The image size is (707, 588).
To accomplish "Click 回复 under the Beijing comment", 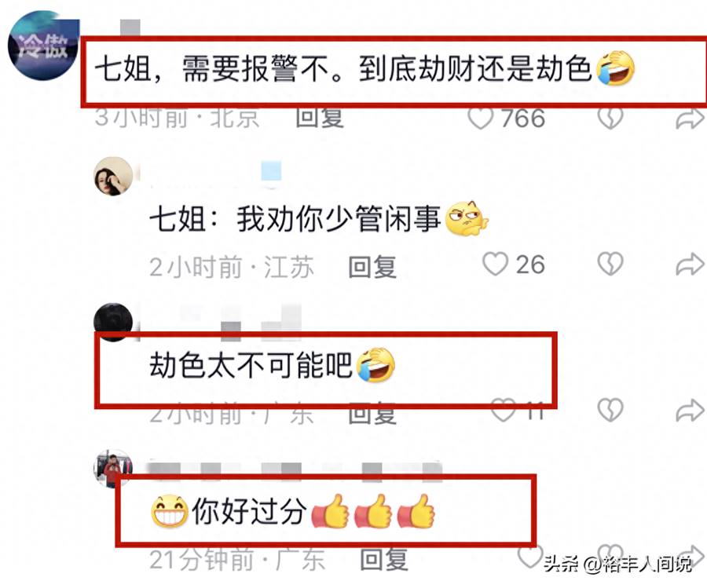I will point(320,118).
